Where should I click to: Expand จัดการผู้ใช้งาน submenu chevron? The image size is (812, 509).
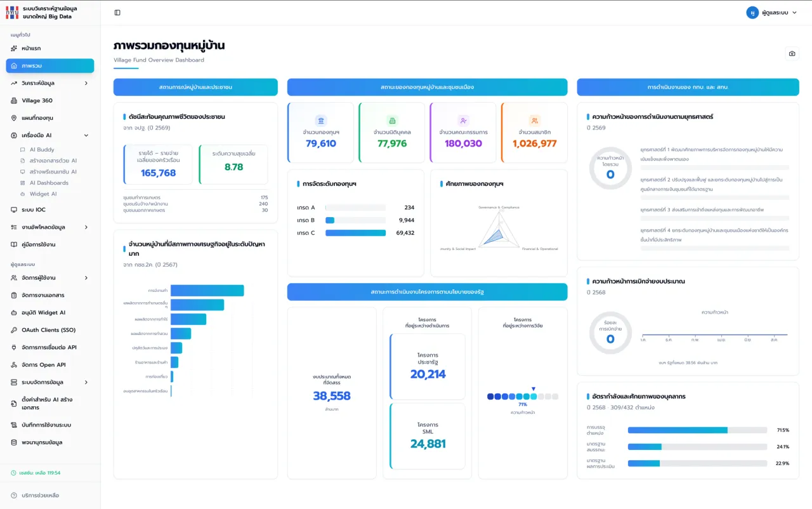pos(86,278)
